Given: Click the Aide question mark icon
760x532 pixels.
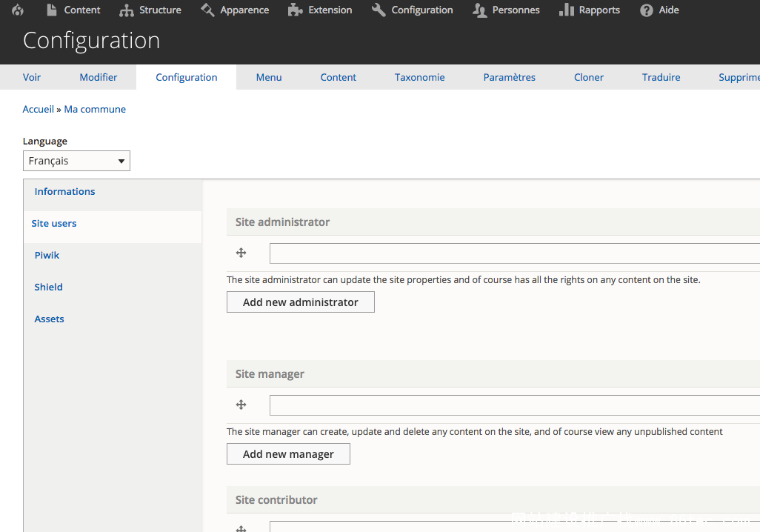Looking at the screenshot, I should (646, 10).
